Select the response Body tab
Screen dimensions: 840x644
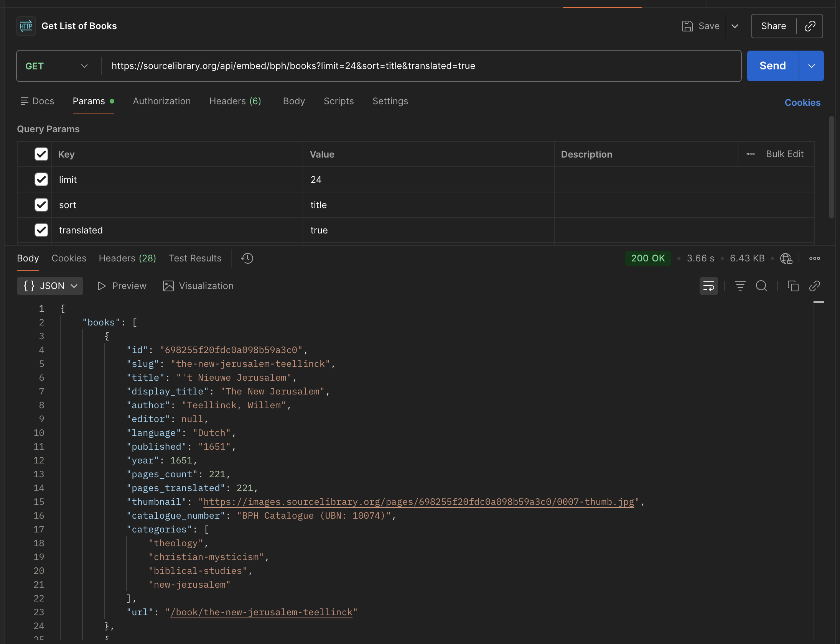(28, 258)
